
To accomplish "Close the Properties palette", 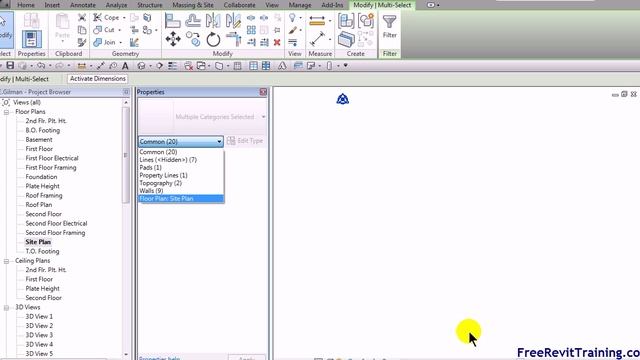I will (263, 92).
